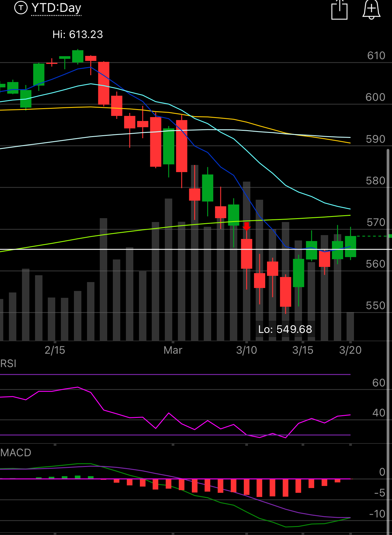
Task: Tap the green current price marker on axis
Action: [390, 236]
